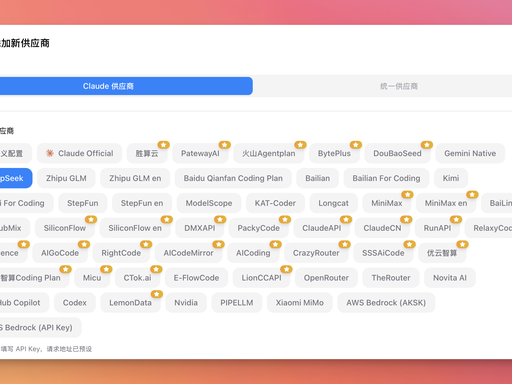Select the CrazyRouter provider

(x=316, y=253)
